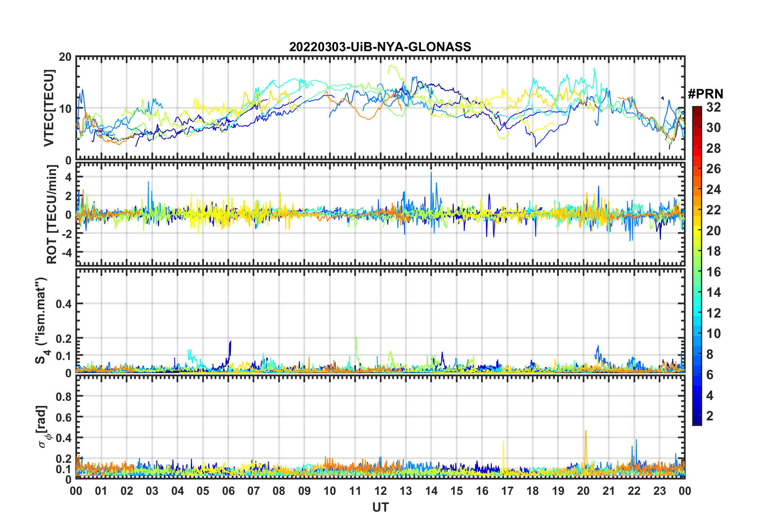Select UT axis tick label 23
The height and width of the screenshot is (532, 761).
(x=659, y=491)
